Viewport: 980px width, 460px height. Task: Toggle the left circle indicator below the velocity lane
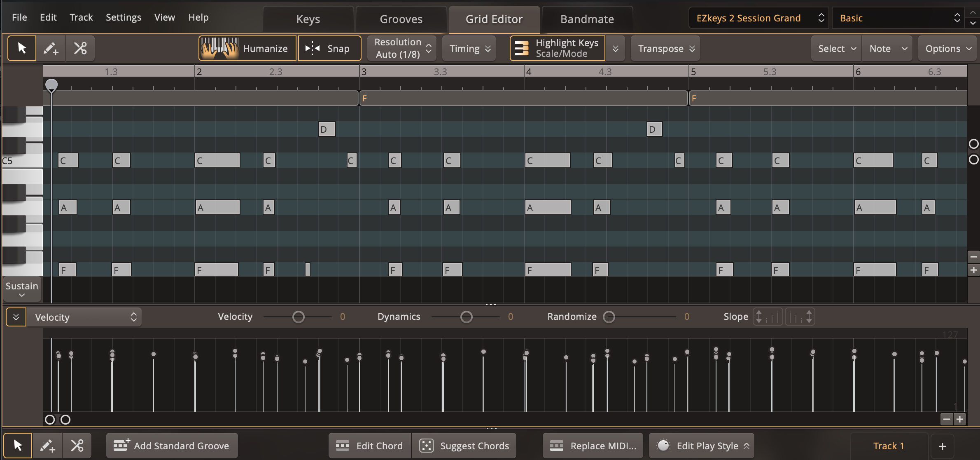tap(50, 420)
